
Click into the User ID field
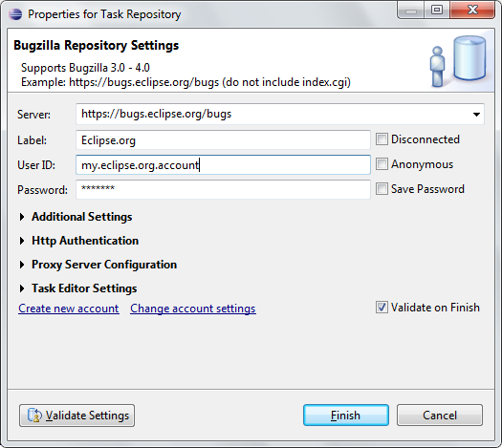223,164
